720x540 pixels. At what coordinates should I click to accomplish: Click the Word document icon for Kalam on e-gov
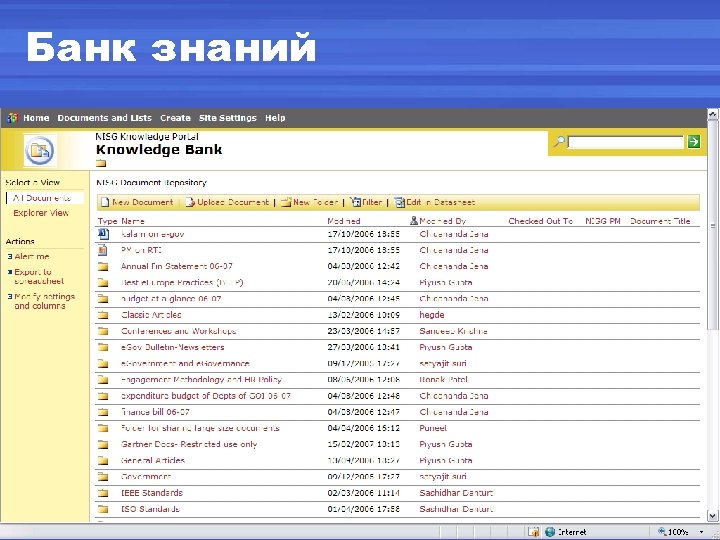coord(103,234)
